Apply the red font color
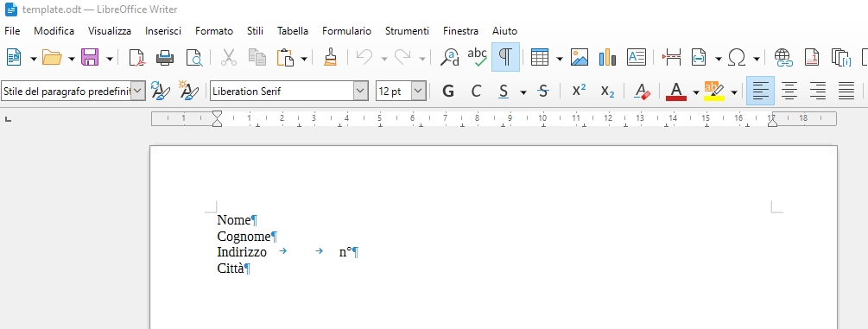The image size is (868, 329). pyautogui.click(x=676, y=91)
